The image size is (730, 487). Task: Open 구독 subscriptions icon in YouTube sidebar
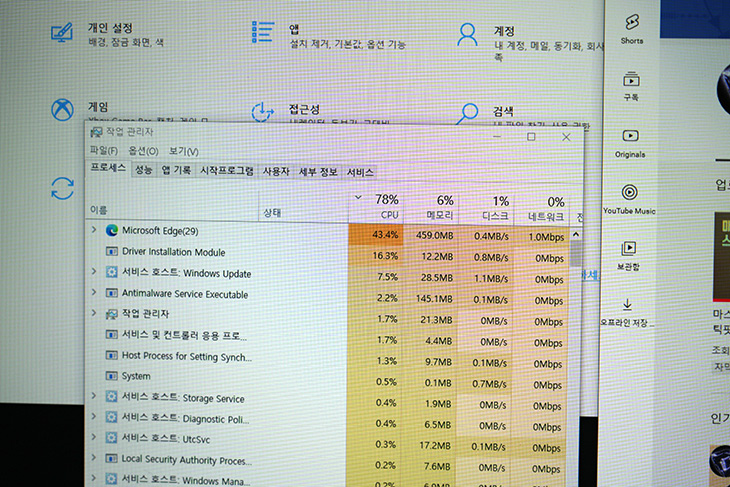pos(631,79)
